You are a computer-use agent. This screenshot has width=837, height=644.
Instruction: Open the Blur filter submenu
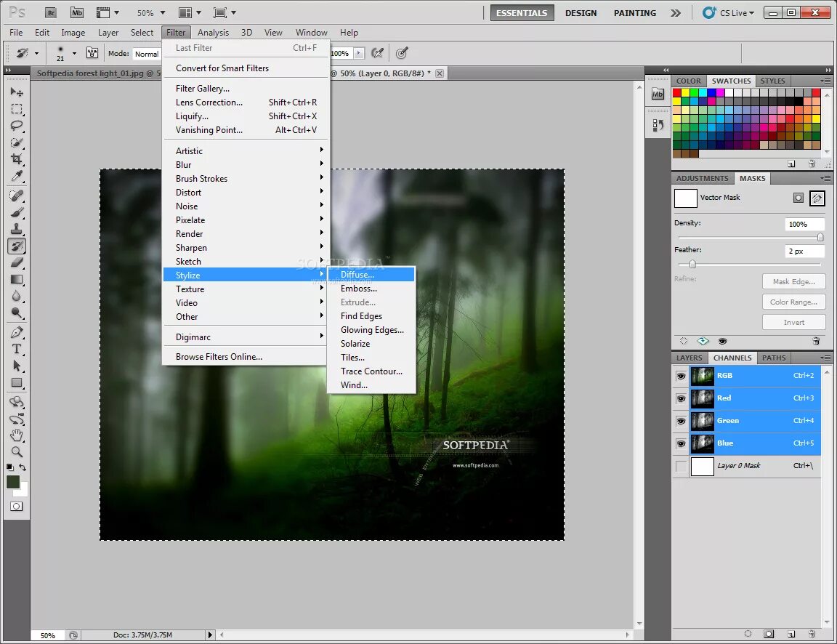click(x=246, y=165)
